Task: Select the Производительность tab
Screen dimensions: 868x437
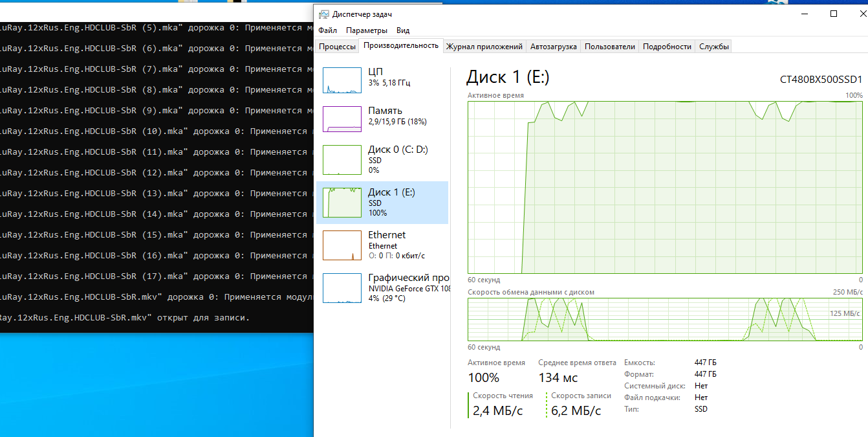Action: pyautogui.click(x=401, y=45)
